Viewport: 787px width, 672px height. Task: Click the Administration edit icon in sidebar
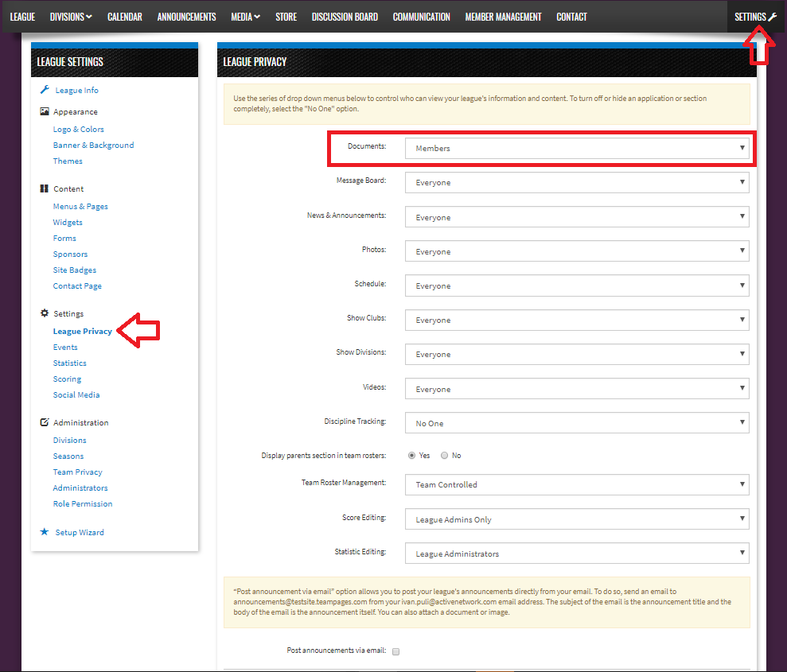coord(45,422)
